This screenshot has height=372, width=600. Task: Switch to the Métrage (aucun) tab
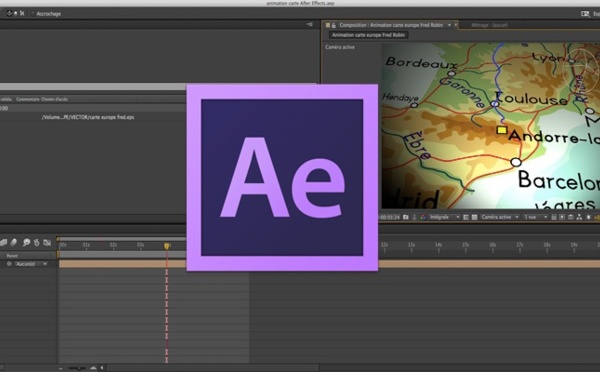pyautogui.click(x=489, y=25)
